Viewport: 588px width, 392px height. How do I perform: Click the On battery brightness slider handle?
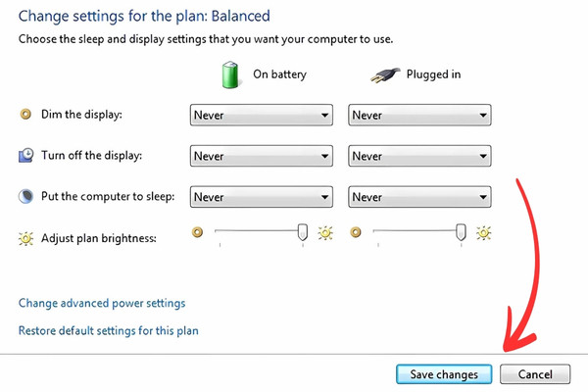pyautogui.click(x=302, y=231)
